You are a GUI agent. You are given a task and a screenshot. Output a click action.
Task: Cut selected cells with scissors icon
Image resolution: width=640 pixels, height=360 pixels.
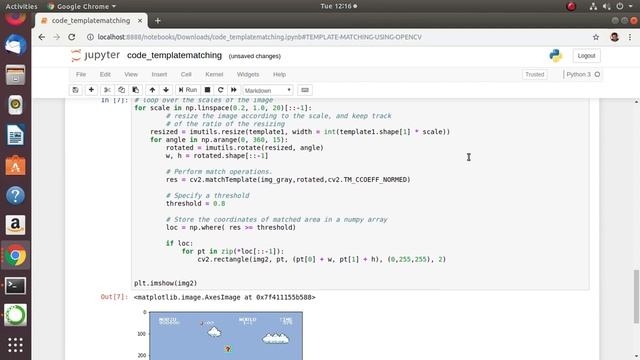[x=107, y=90]
